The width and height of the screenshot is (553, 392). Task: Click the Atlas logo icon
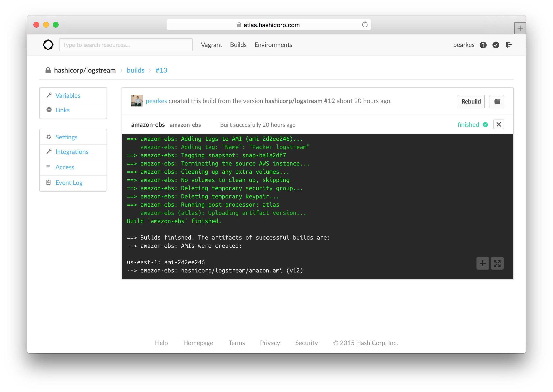[x=48, y=45]
